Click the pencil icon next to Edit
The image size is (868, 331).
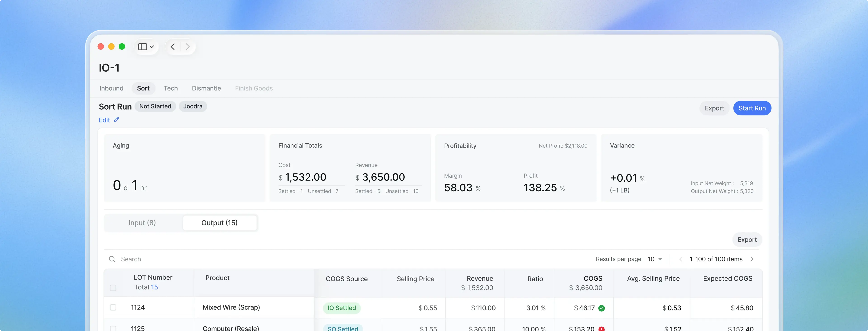tap(117, 120)
